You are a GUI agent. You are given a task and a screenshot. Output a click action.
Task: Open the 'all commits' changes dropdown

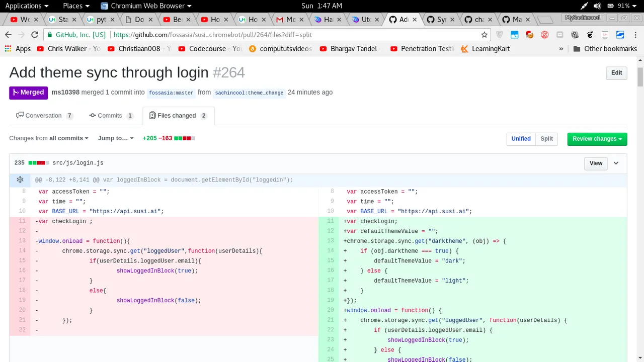68,138
